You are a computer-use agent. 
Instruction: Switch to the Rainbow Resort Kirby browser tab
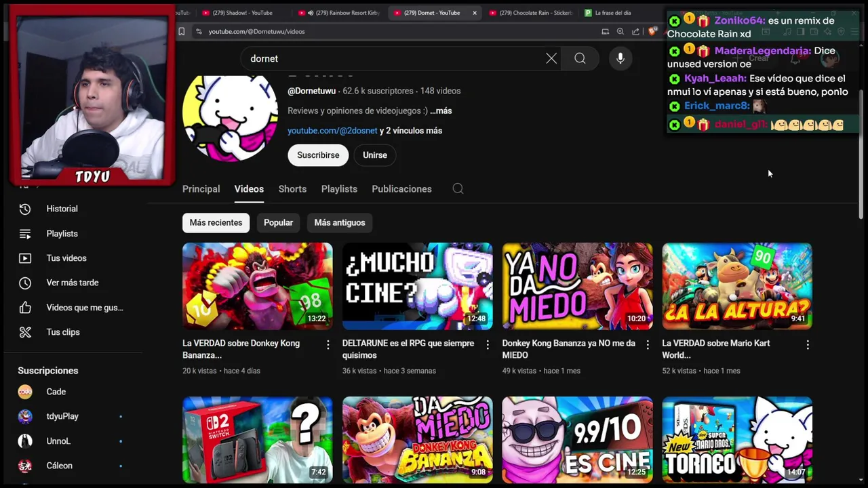(x=342, y=13)
